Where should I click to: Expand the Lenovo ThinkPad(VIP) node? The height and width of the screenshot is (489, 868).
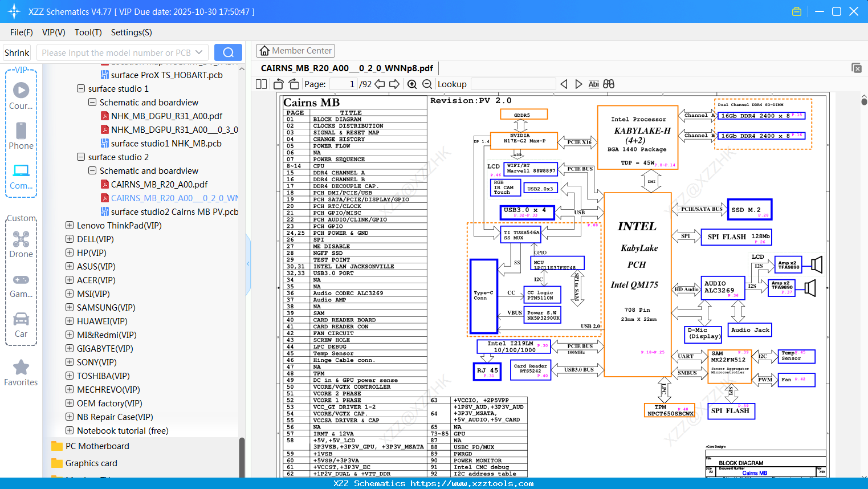70,226
